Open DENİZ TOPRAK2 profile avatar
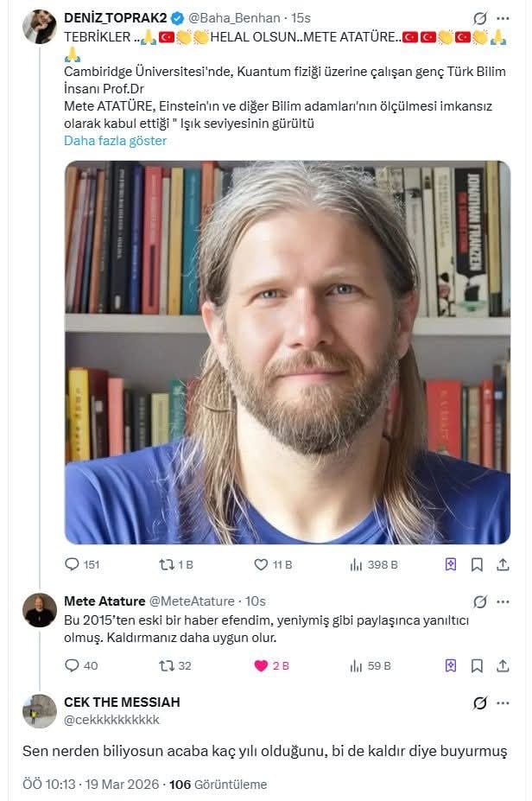 click(x=40, y=27)
